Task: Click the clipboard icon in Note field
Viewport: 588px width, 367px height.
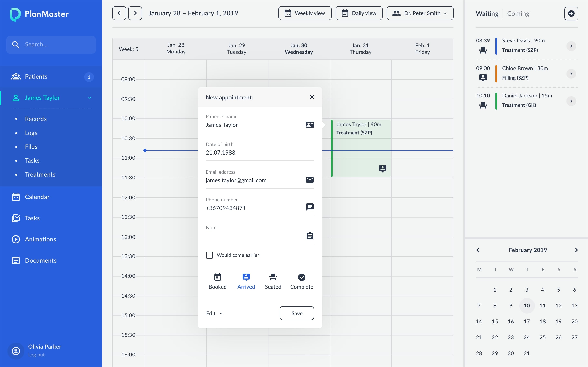Action: (310, 236)
